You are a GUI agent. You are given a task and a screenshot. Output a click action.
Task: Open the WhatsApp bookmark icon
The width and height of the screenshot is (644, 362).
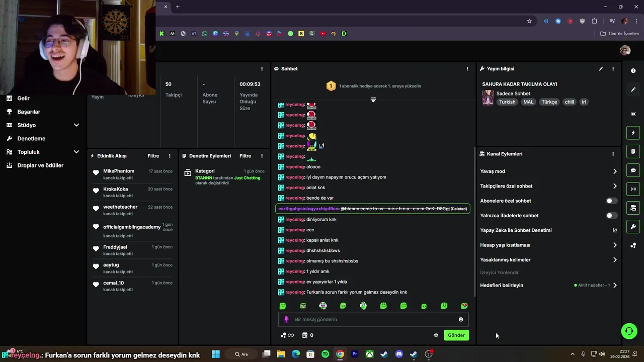click(x=204, y=34)
